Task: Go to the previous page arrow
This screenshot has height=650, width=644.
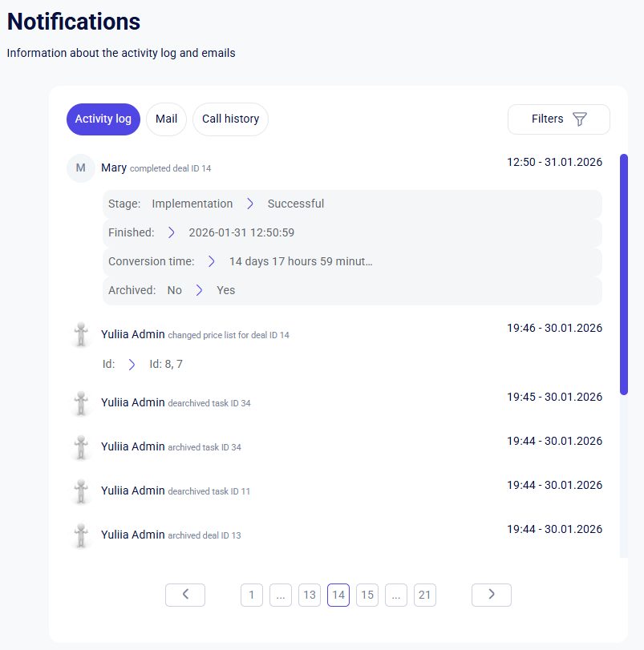Action: coord(185,595)
